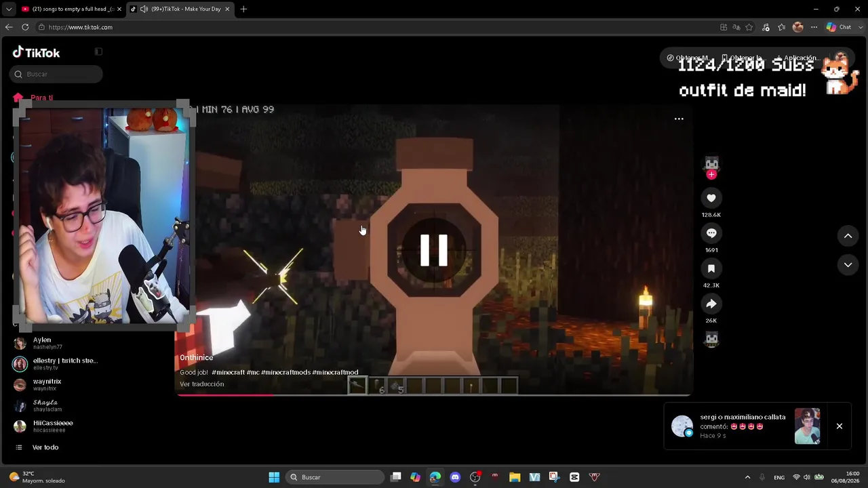The image size is (868, 488).
Task: Seek in the video progress bar
Action: click(434, 394)
